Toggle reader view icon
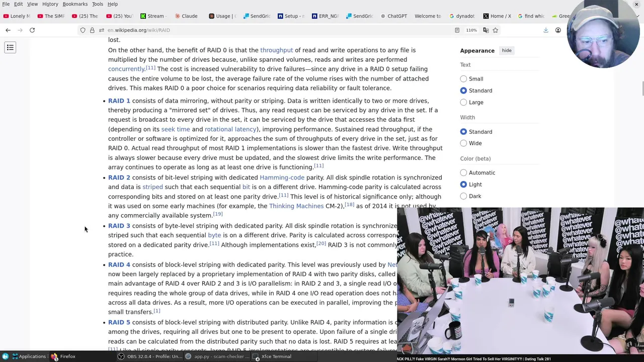 tap(457, 30)
